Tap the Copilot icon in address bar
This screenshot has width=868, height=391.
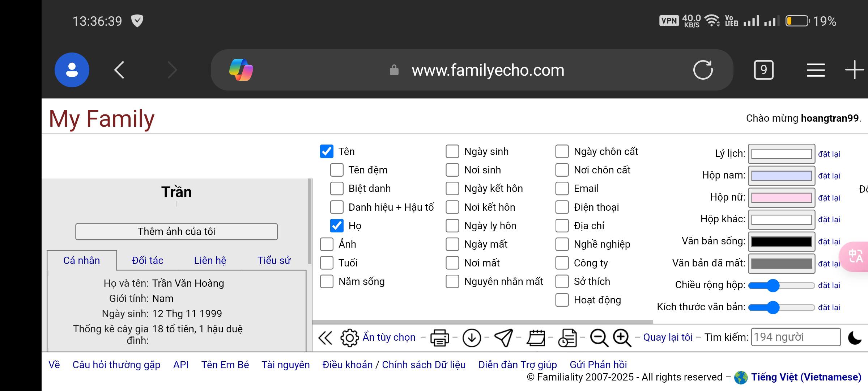[x=241, y=70]
